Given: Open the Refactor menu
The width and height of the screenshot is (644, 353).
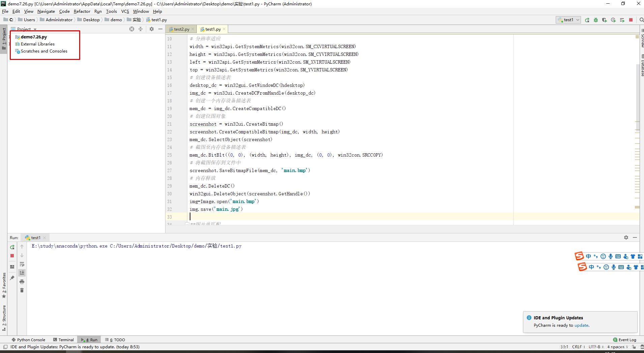Looking at the screenshot, I should [82, 11].
